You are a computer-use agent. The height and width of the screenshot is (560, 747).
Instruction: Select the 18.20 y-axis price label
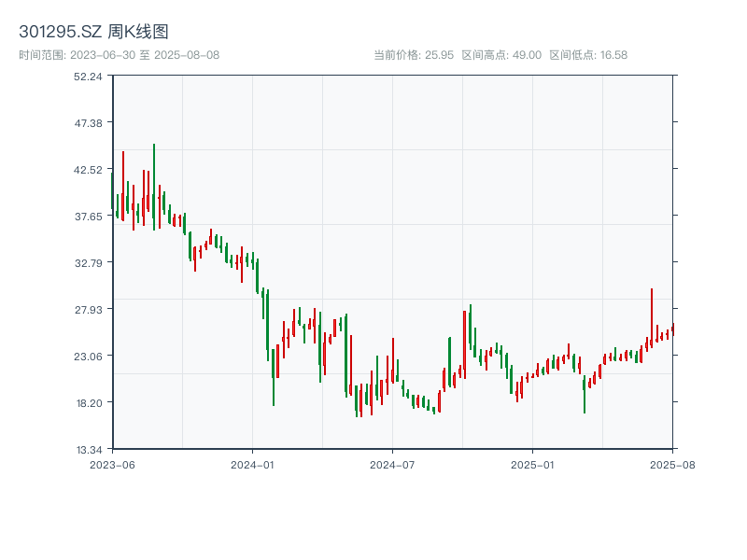(88, 403)
